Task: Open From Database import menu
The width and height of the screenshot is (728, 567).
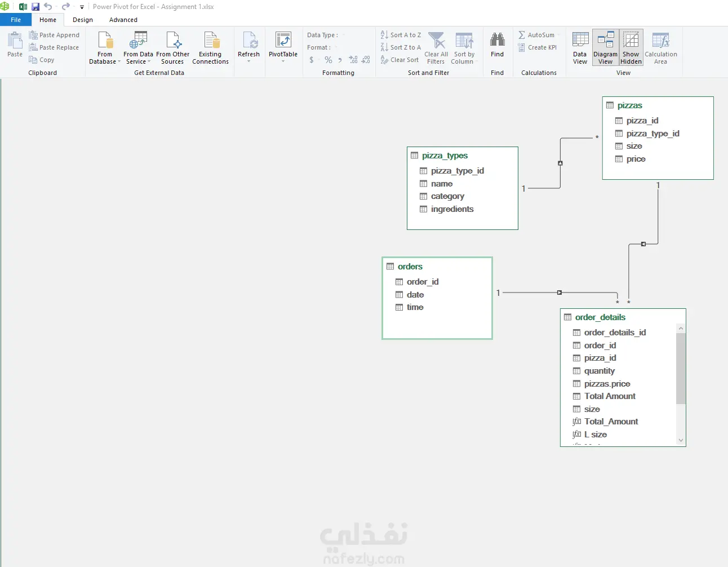Action: click(x=105, y=48)
